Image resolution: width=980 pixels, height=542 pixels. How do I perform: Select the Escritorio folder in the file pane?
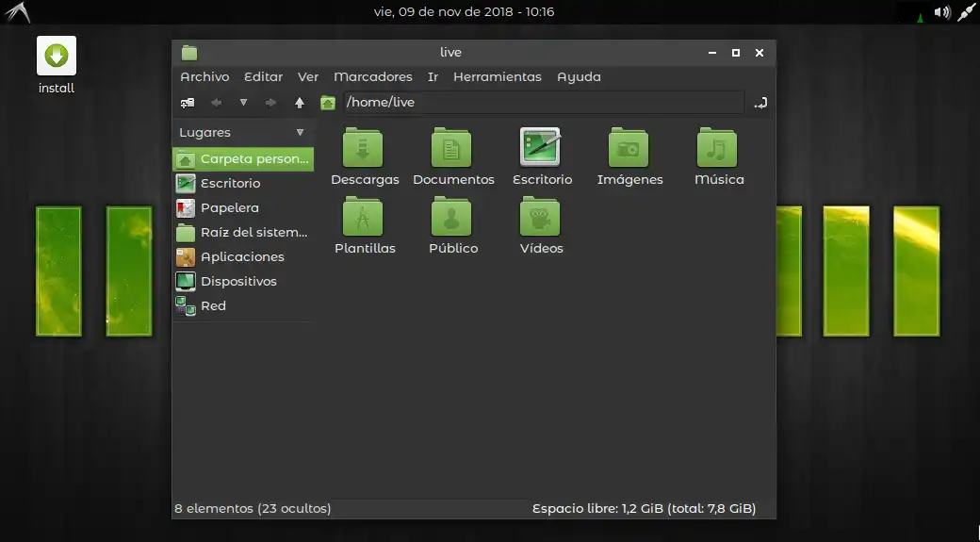pos(541,156)
